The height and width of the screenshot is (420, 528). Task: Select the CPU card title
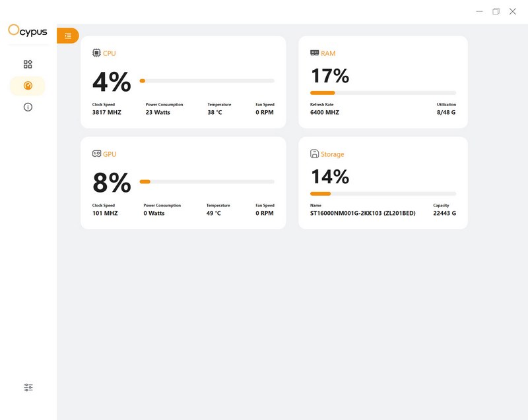110,53
